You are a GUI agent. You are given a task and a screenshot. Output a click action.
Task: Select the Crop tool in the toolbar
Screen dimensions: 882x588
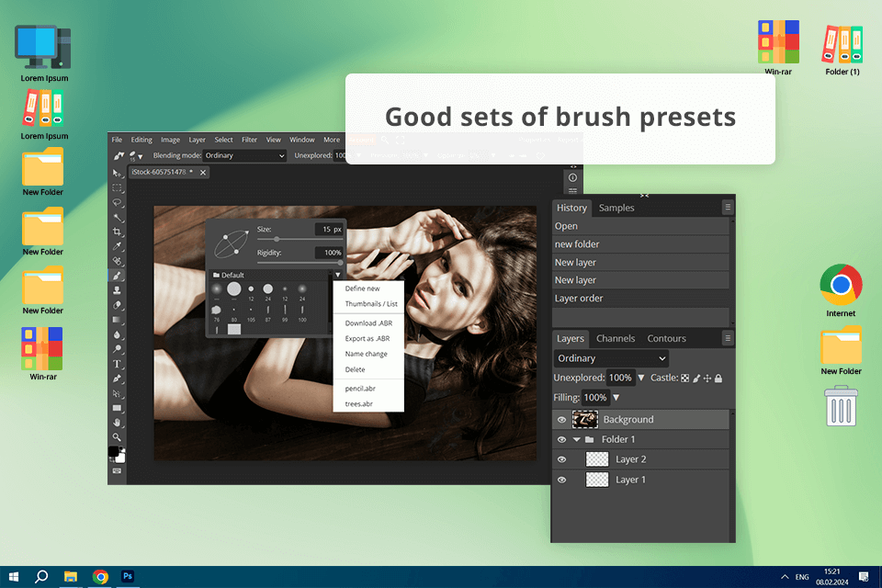click(118, 232)
